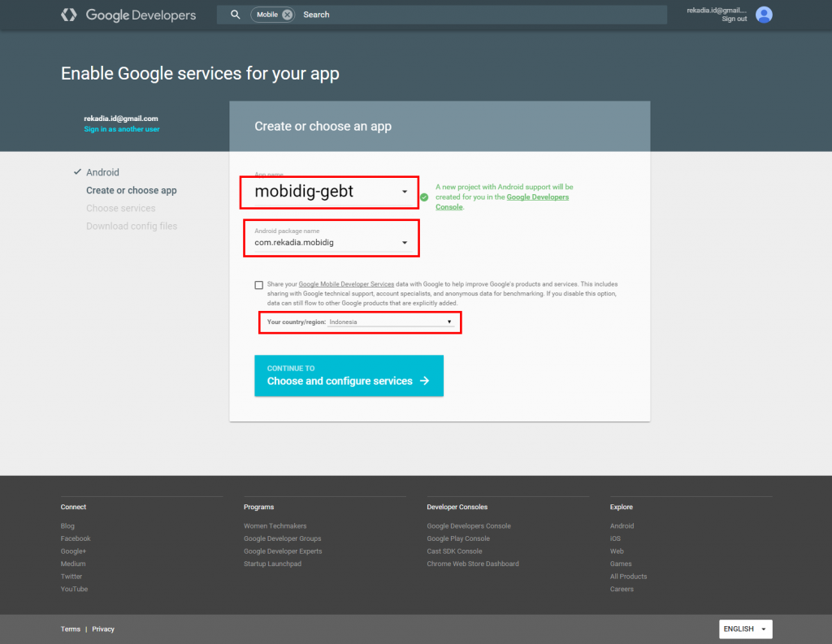832x644 pixels.
Task: Open Privacy link in footer
Action: 103,629
